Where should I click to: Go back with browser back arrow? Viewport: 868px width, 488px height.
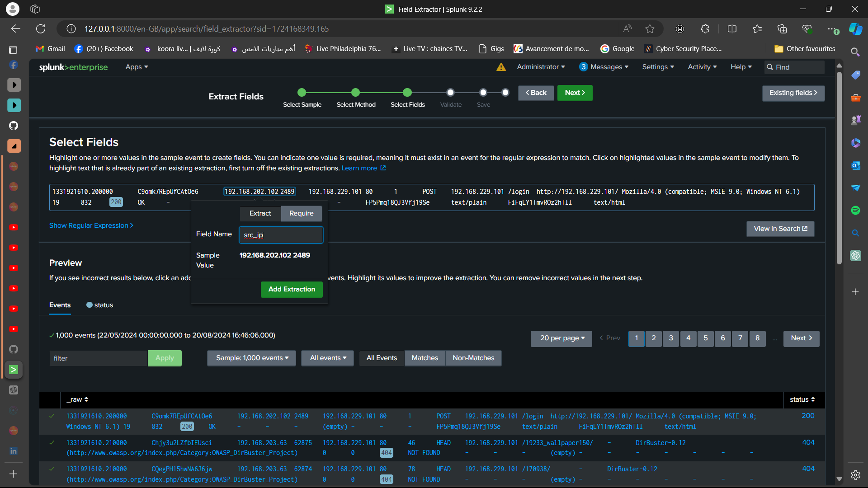pos(16,29)
